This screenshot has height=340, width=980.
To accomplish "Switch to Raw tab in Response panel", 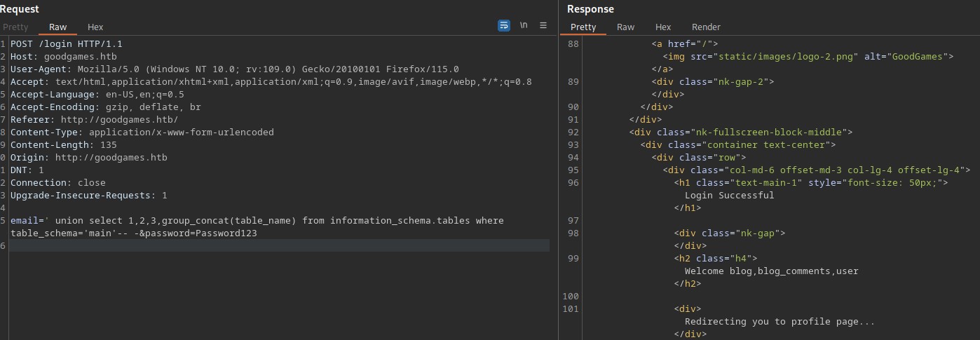I will point(625,27).
